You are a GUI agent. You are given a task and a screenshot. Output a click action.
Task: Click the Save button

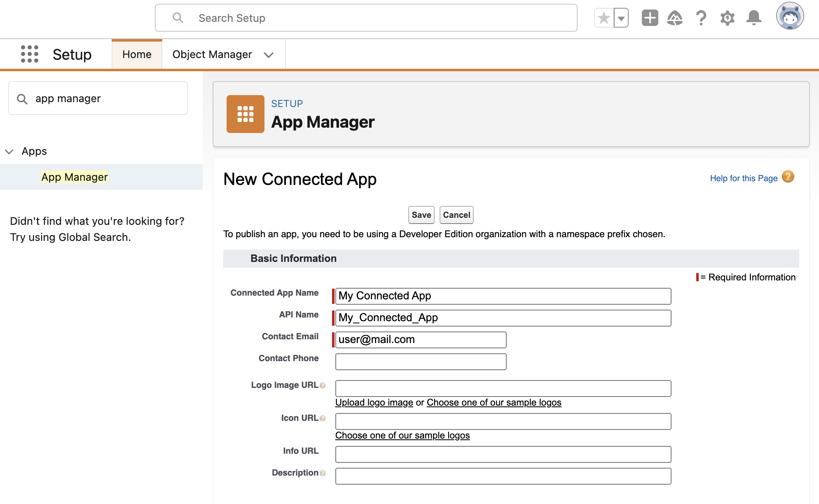tap(421, 215)
